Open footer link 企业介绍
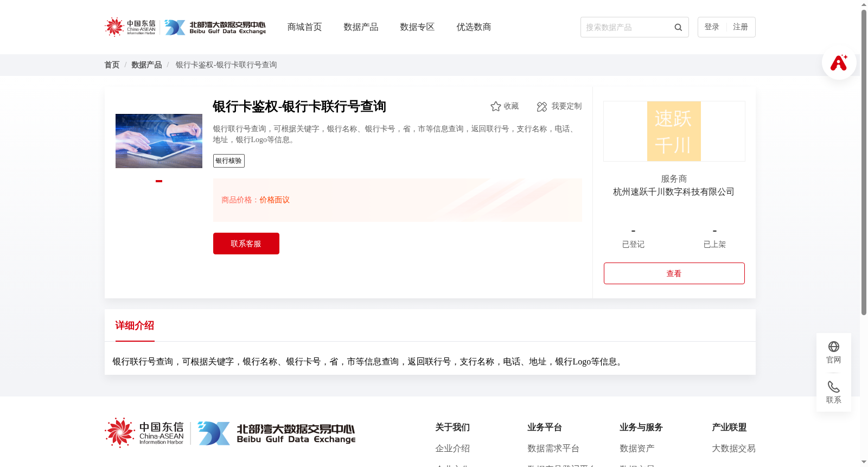The height and width of the screenshot is (467, 868). pos(452,449)
